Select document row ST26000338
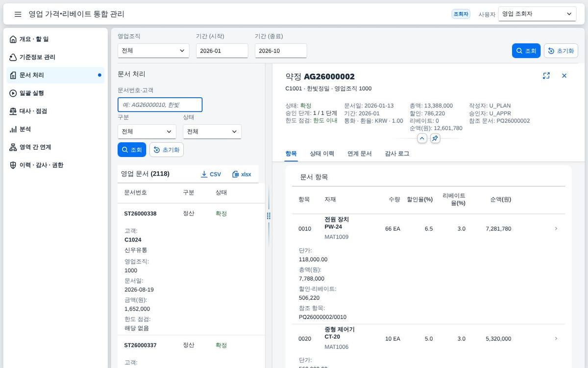The height and width of the screenshot is (368, 588). (x=191, y=269)
